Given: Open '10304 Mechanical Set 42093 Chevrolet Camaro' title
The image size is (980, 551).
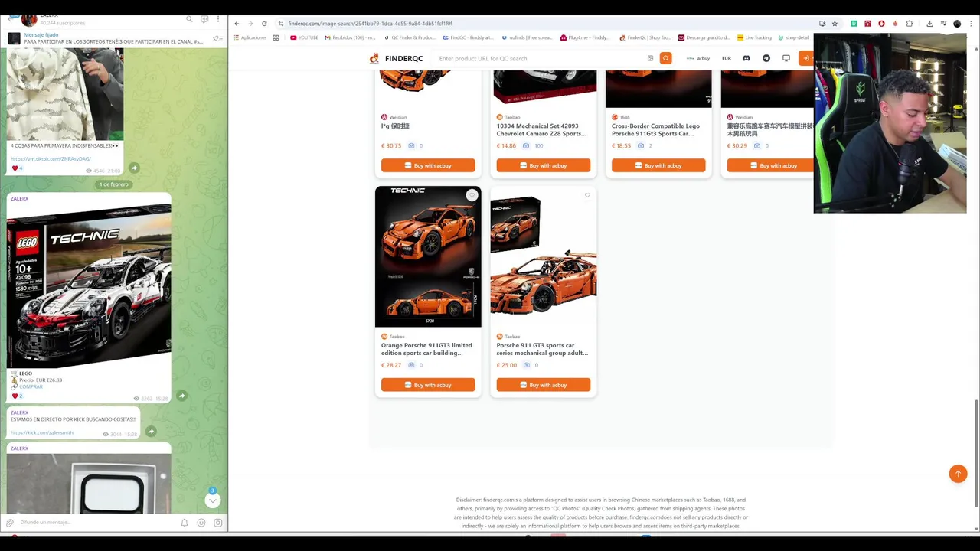Looking at the screenshot, I should (542, 129).
